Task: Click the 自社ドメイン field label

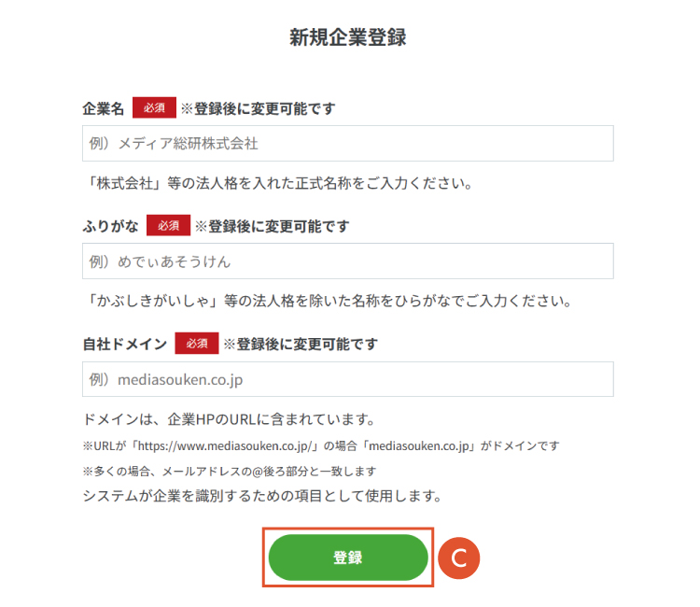Action: [124, 345]
